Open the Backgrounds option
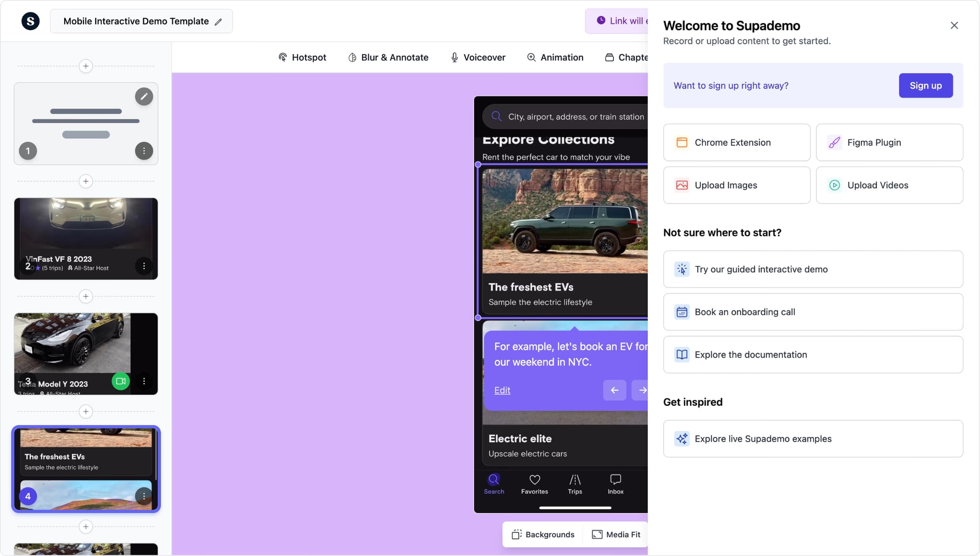The image size is (980, 556). pos(543,534)
